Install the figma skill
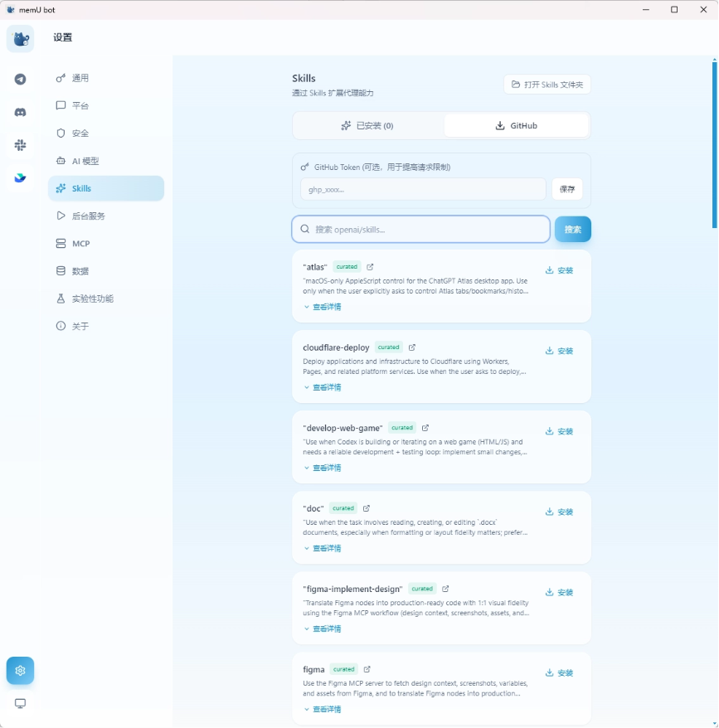 (559, 672)
